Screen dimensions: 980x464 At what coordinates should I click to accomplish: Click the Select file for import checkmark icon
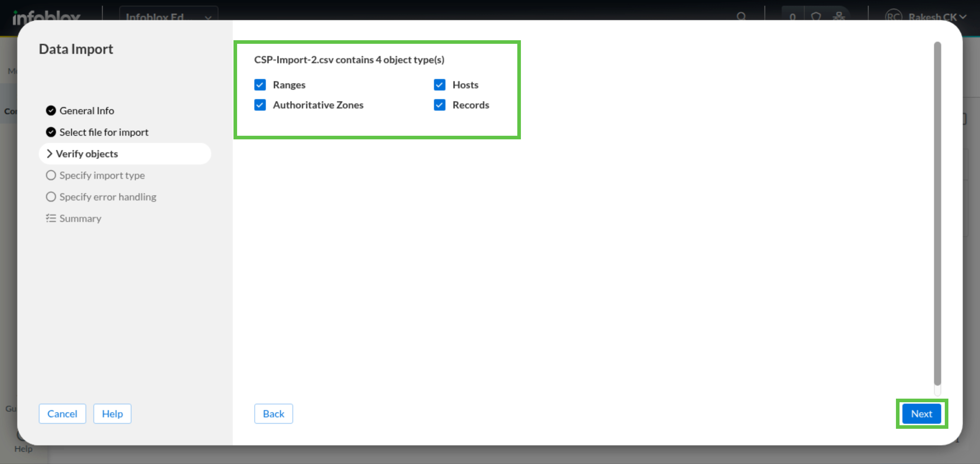click(x=51, y=132)
